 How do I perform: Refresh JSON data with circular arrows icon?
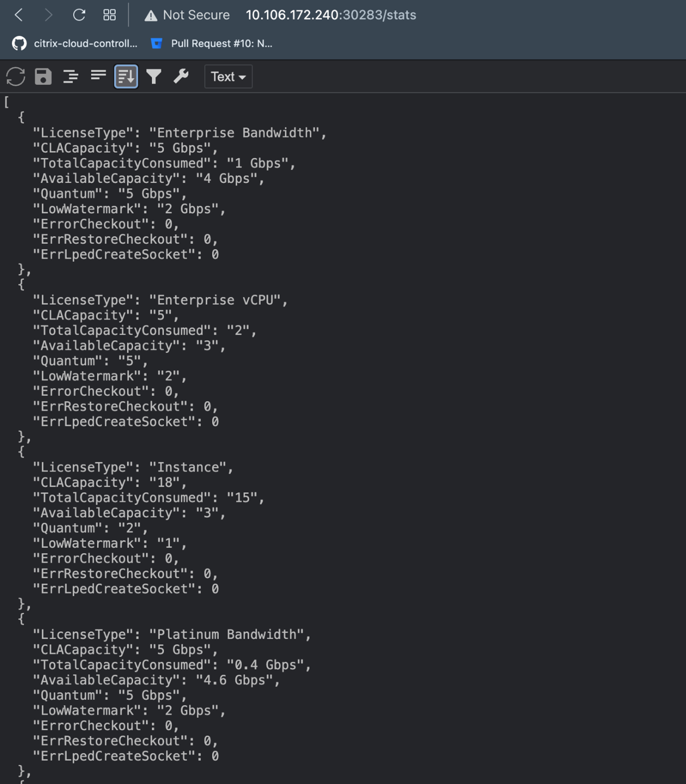tap(15, 77)
